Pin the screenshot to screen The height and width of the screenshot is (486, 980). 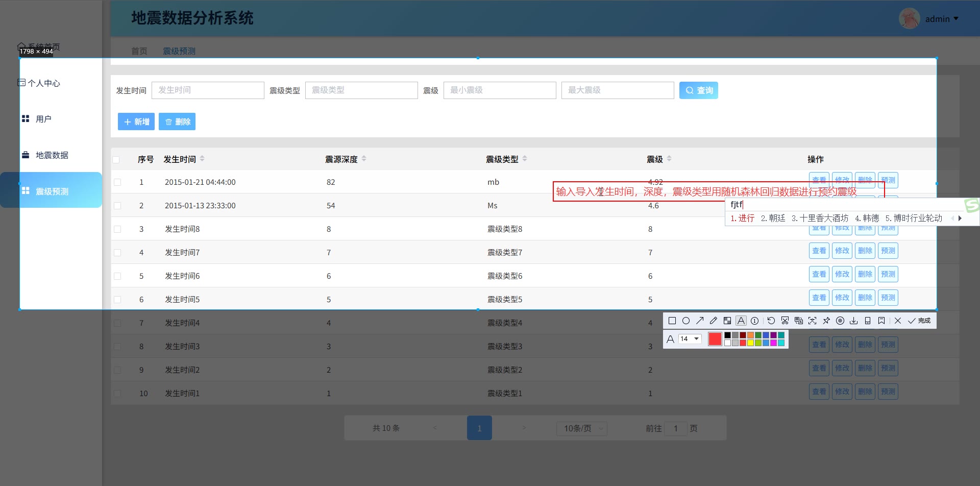coord(826,321)
